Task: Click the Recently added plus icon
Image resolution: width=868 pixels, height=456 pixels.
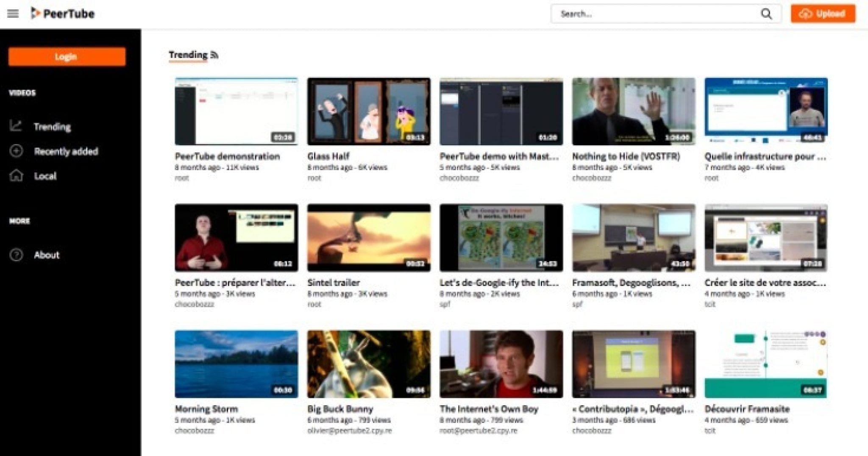Action: click(x=16, y=151)
